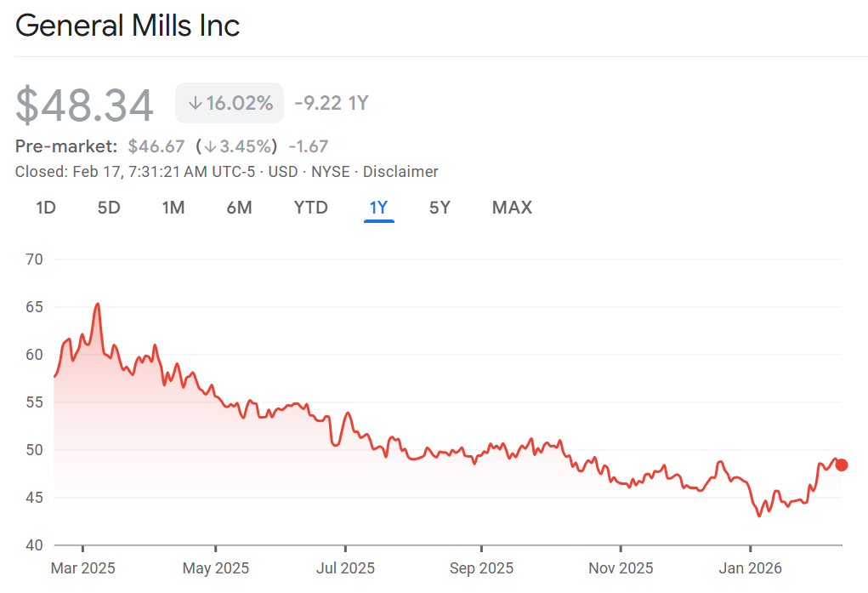Show the 1M price history
Viewport: 868px width, 593px height.
(173, 208)
